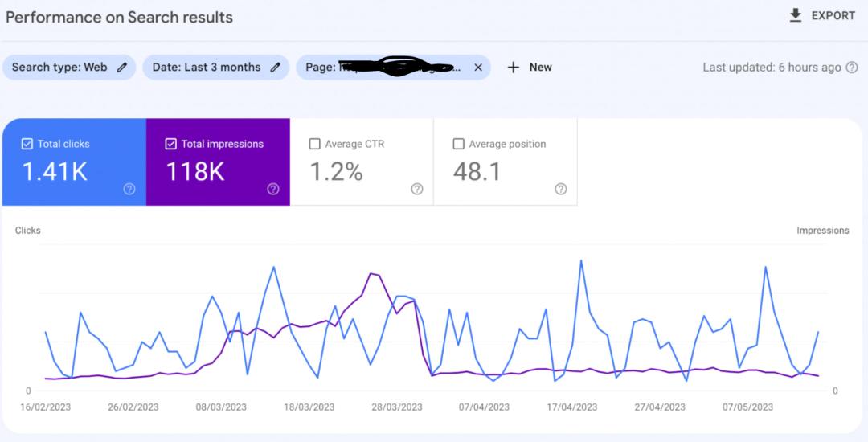The width and height of the screenshot is (868, 442).
Task: Enable the Average position checkbox
Action: (458, 145)
